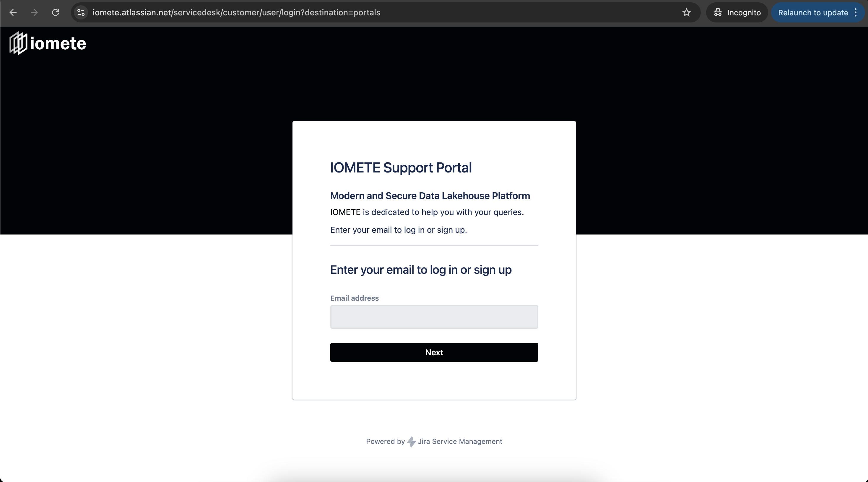Click the email address input field

[434, 316]
